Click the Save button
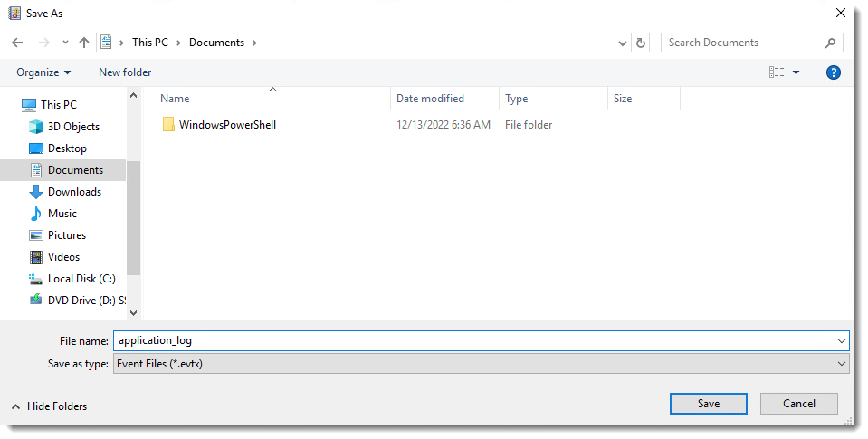Viewport: 868px width, 439px height. (x=708, y=404)
